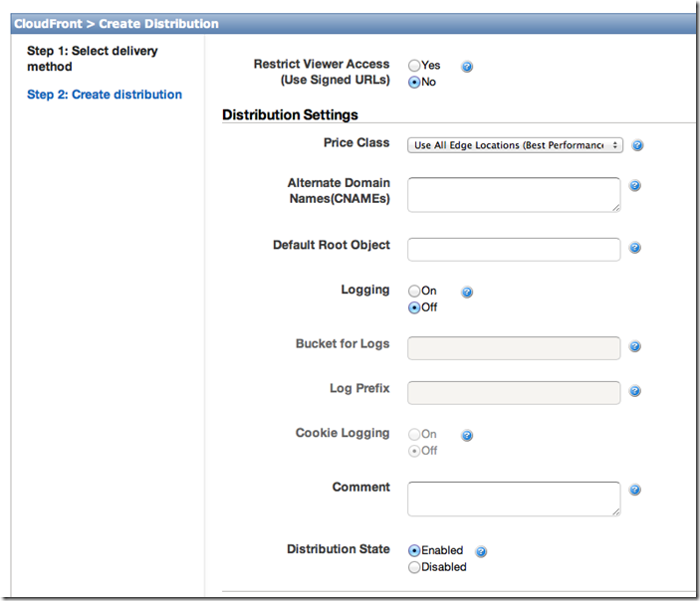Click the Alternate Domain Names text area
Image resolution: width=700 pixels, height=601 pixels.
point(514,195)
